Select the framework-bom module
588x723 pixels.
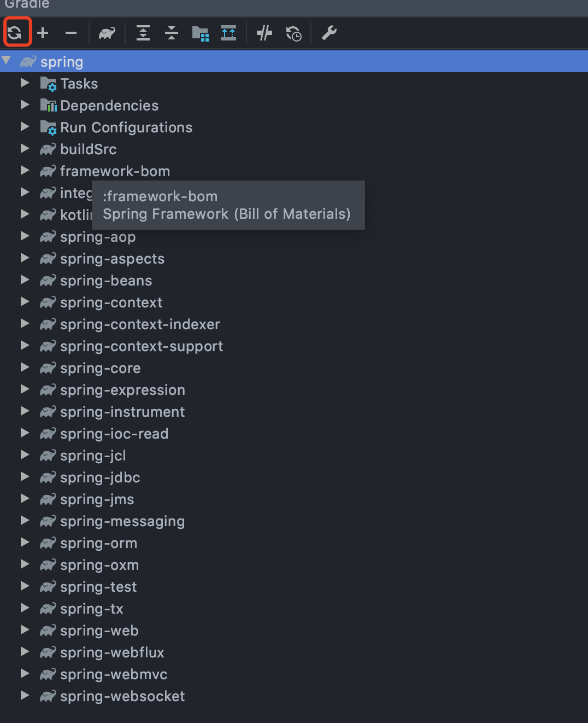click(x=115, y=171)
